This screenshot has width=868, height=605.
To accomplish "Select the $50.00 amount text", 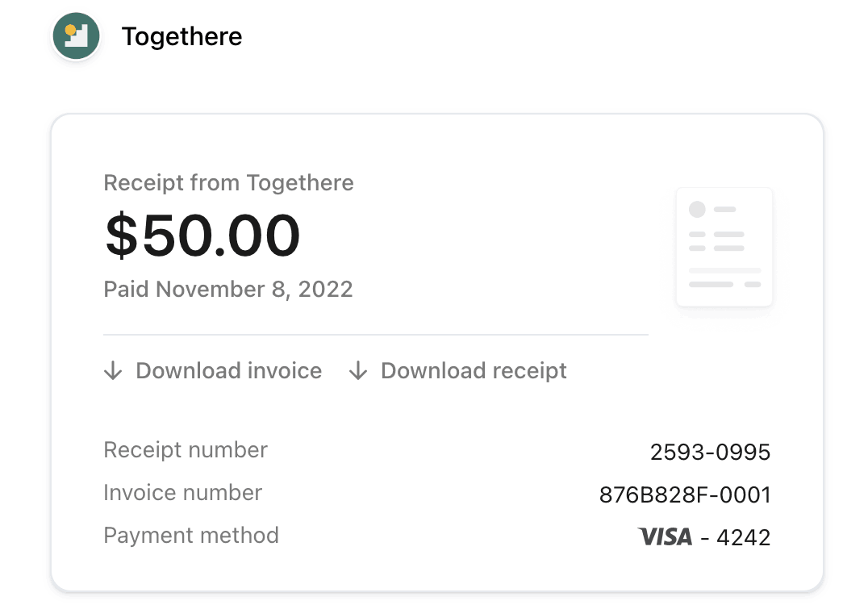I will pyautogui.click(x=202, y=236).
